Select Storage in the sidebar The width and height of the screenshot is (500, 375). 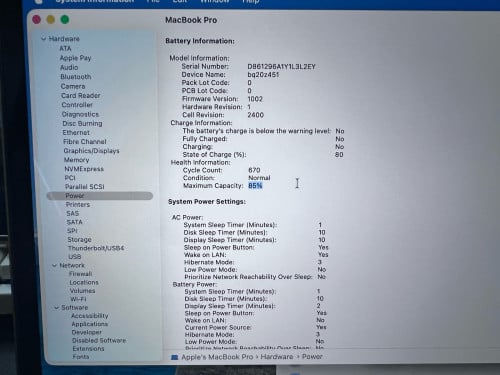tap(79, 240)
